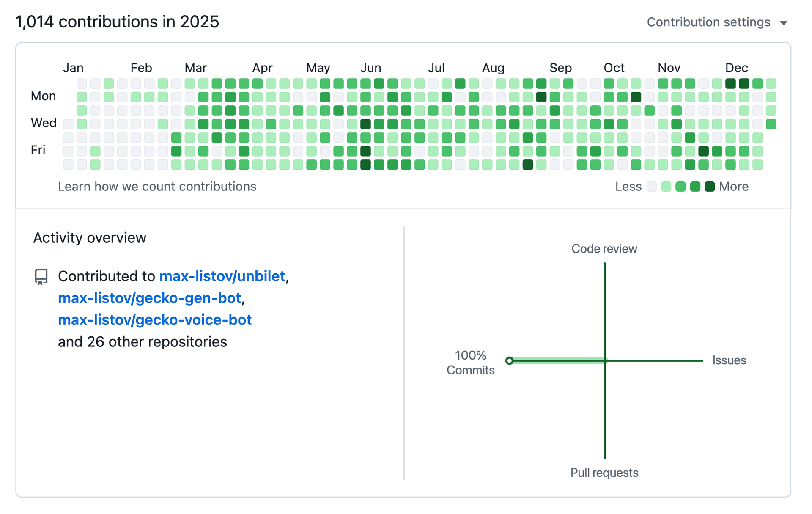The height and width of the screenshot is (514, 812).
Task: Click the repository book icon beside Activity overview
Action: tap(41, 276)
